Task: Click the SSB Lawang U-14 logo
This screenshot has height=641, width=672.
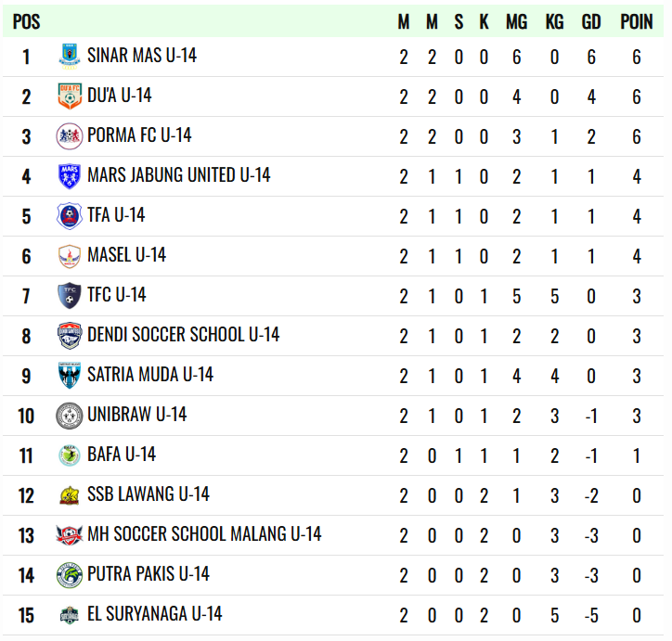Action: point(70,495)
